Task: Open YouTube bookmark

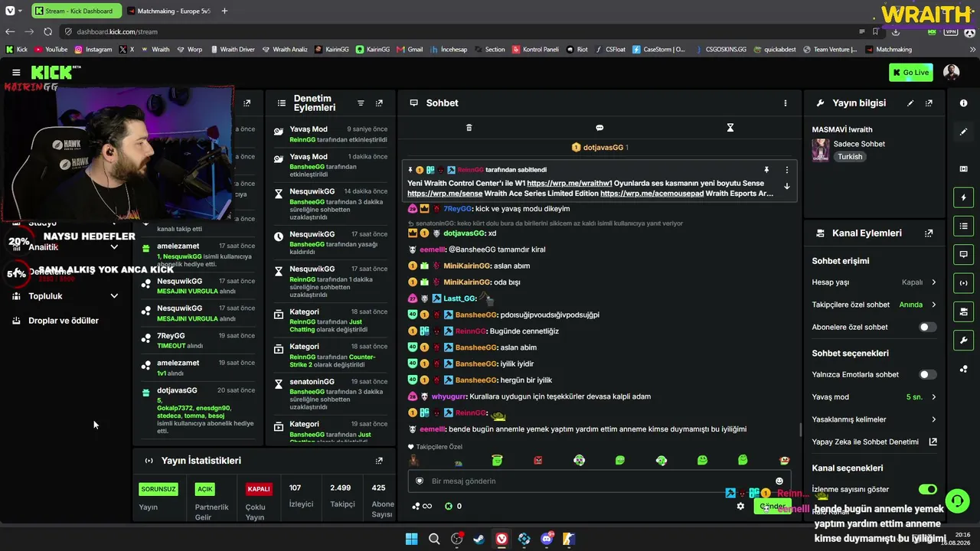Action: (51, 49)
